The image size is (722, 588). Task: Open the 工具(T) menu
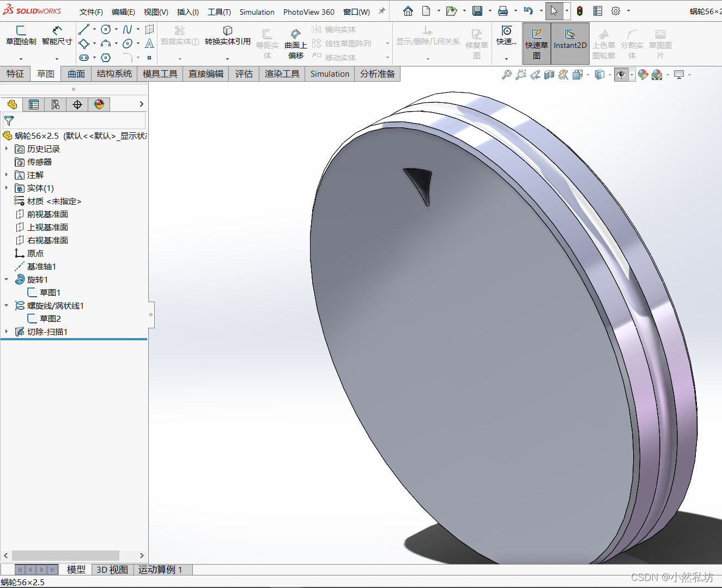click(219, 12)
